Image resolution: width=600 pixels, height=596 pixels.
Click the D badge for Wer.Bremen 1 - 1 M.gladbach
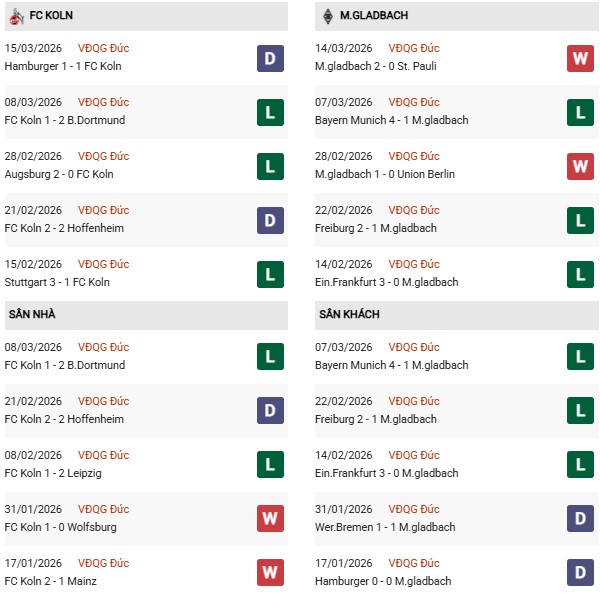580,519
